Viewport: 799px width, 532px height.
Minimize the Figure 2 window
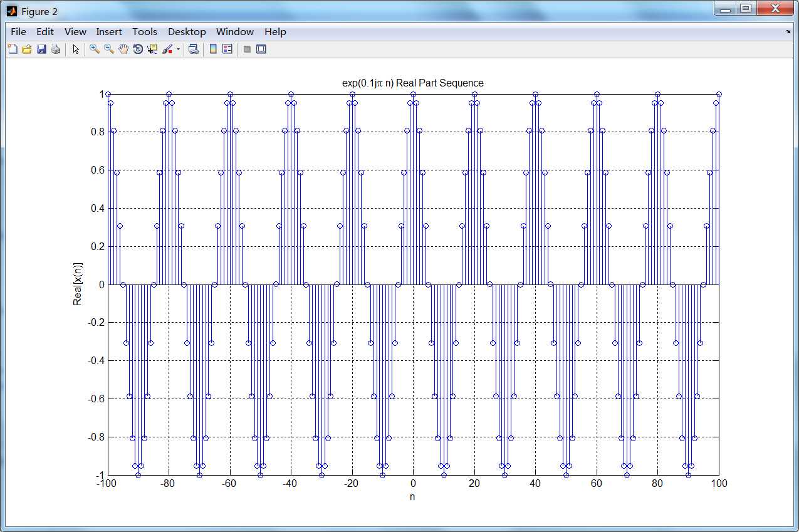pyautogui.click(x=726, y=8)
